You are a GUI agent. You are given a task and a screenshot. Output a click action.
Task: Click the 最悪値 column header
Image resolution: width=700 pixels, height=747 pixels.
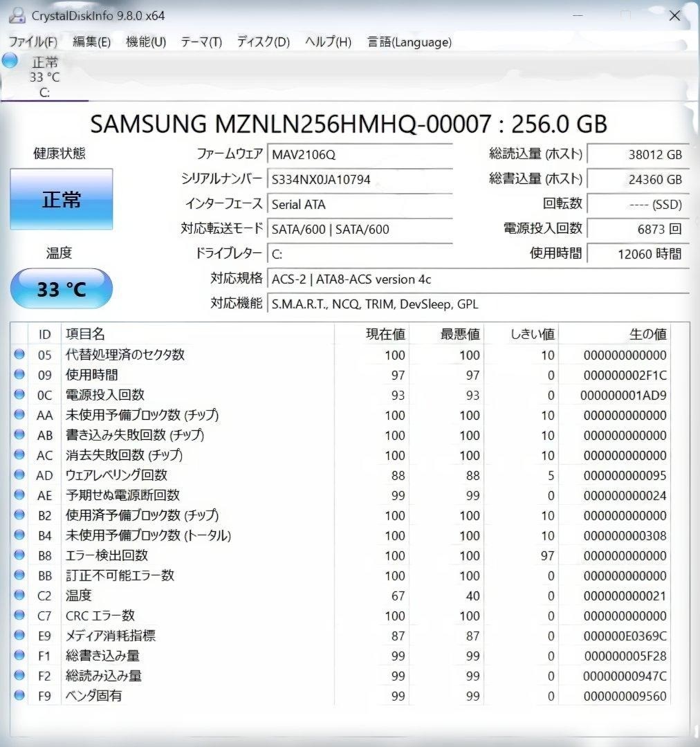pyautogui.click(x=447, y=334)
